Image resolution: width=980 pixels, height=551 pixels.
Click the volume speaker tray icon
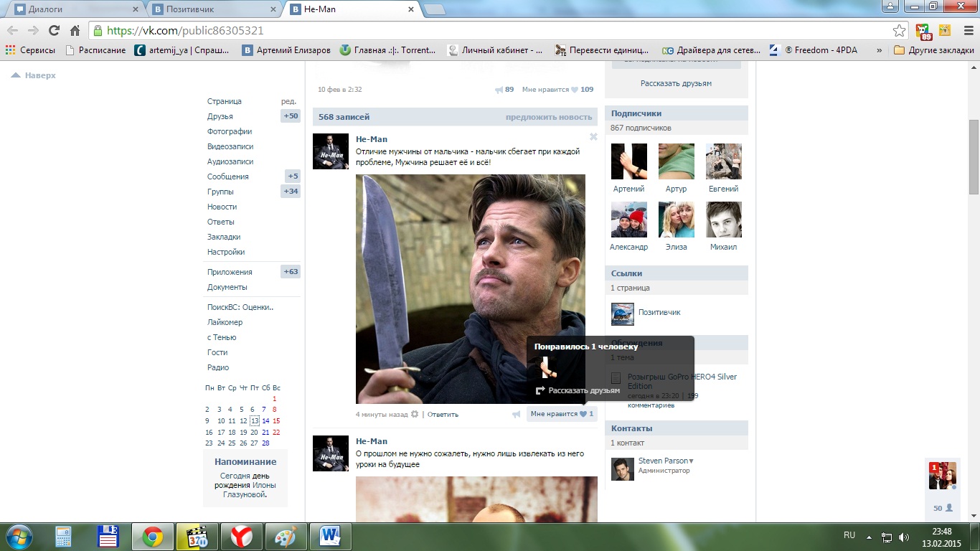coord(904,537)
